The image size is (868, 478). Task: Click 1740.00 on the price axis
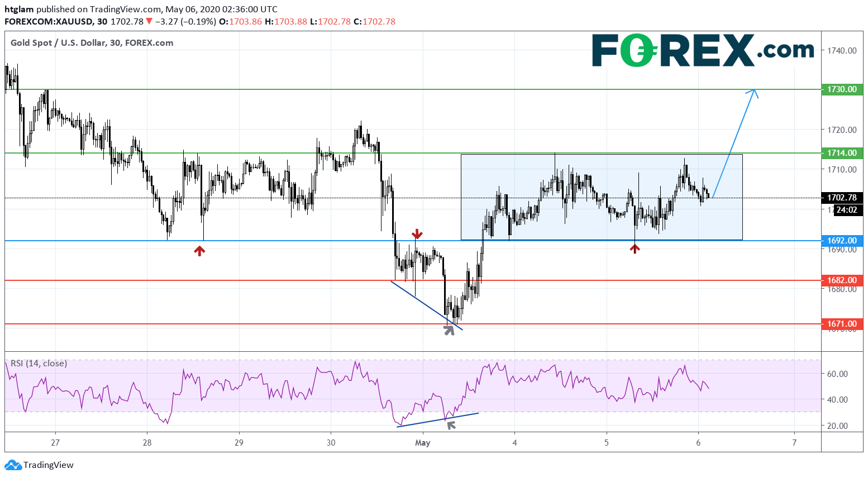click(842, 50)
